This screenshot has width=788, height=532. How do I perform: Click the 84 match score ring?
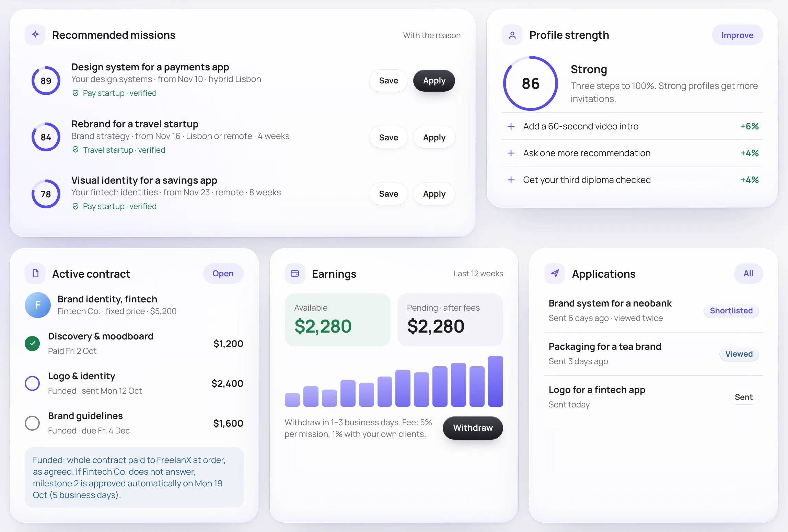point(46,137)
